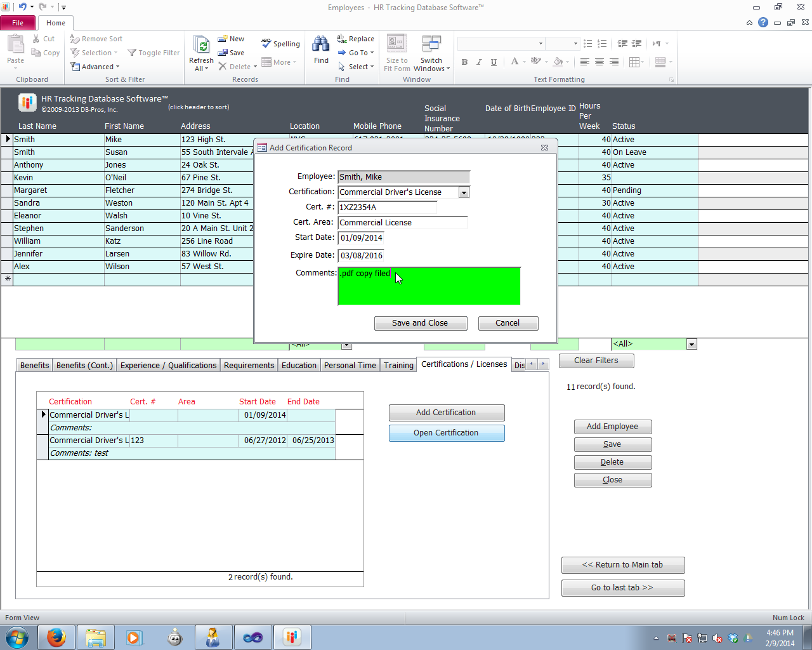
Task: Align text right in Text Formatting
Action: (614, 62)
